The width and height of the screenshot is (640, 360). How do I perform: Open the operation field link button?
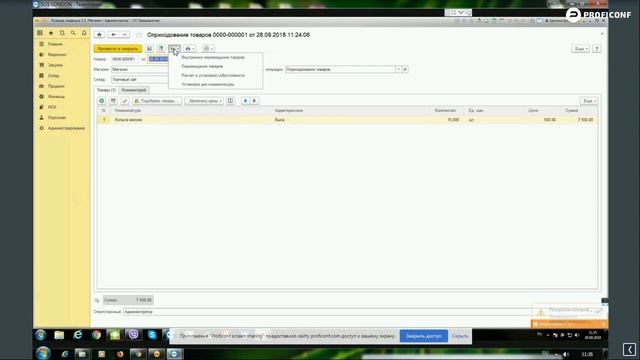[405, 69]
